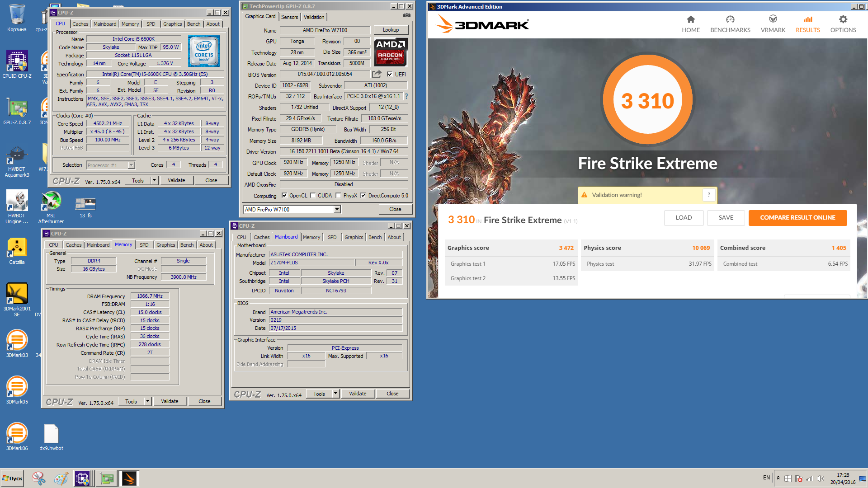Viewport: 868px width, 488px height.
Task: Open the Snipping Tool taskbar icon
Action: (39, 478)
